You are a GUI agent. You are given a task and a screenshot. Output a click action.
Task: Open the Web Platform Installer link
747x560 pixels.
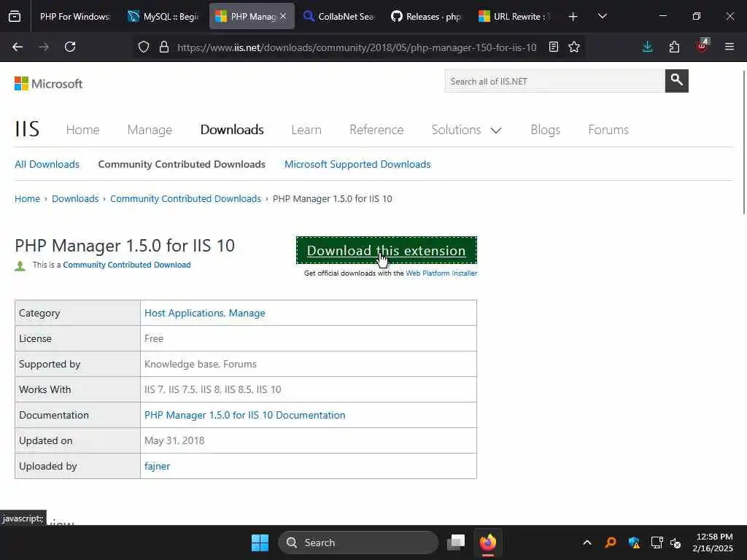point(441,273)
